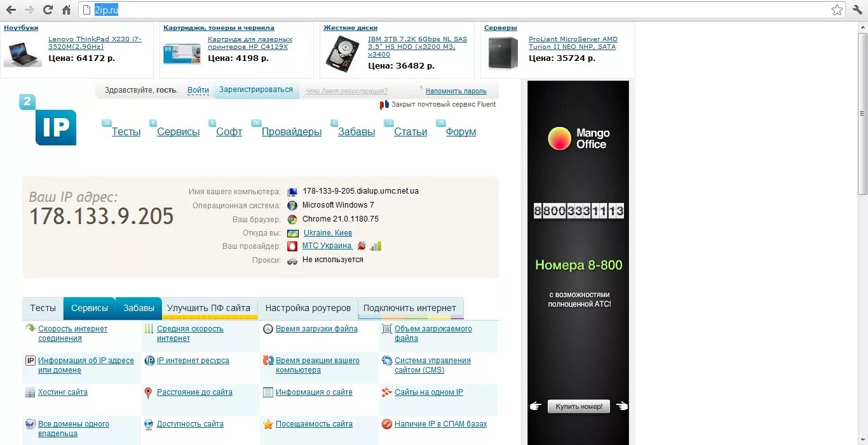The width and height of the screenshot is (868, 445).
Task: Click the Mango Office logo in the ad
Action: [578, 138]
